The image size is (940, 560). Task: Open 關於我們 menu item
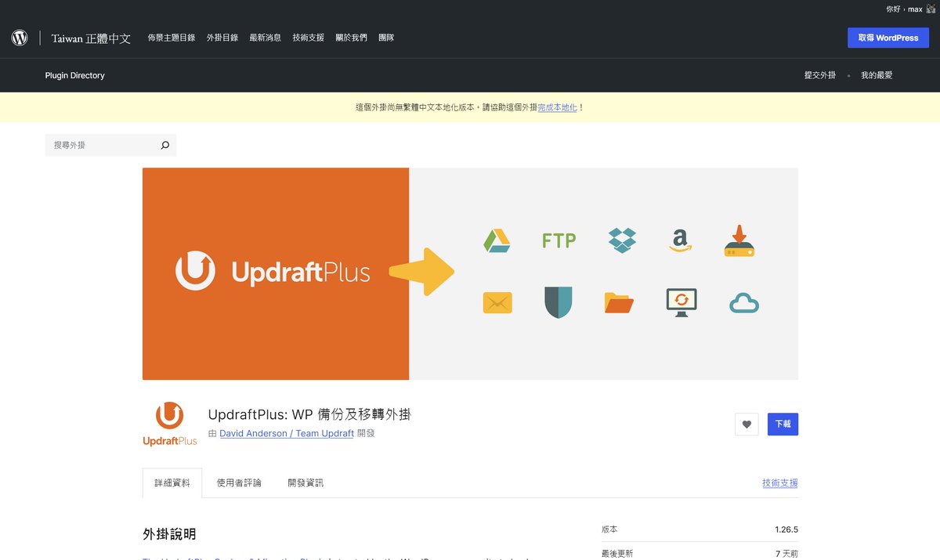352,38
